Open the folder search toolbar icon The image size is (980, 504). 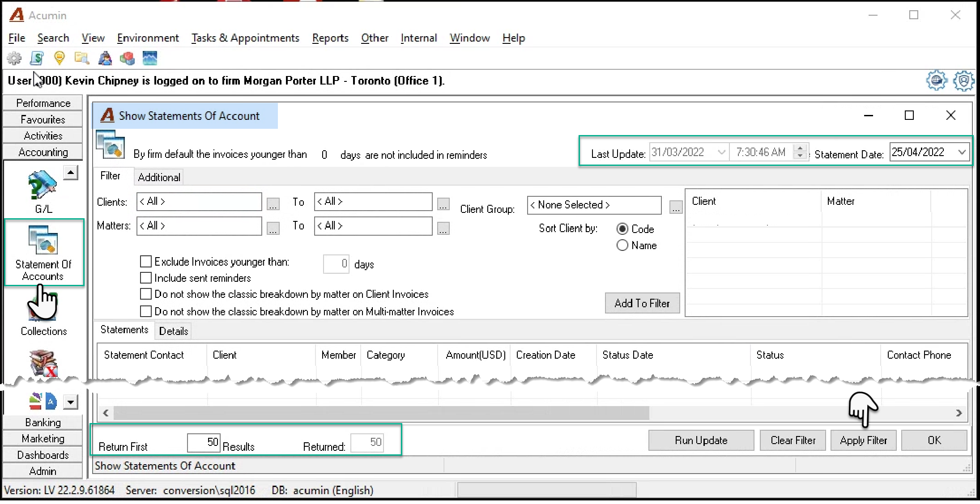coord(82,58)
